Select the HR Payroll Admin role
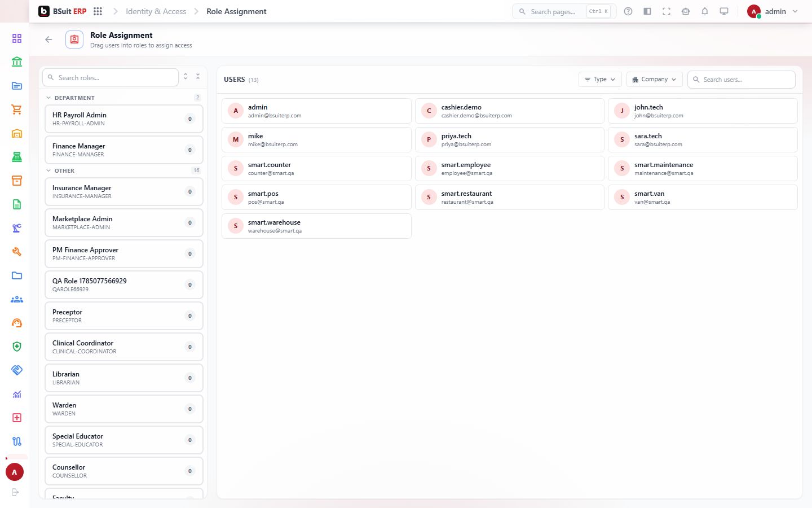Image resolution: width=812 pixels, height=508 pixels. (x=124, y=119)
